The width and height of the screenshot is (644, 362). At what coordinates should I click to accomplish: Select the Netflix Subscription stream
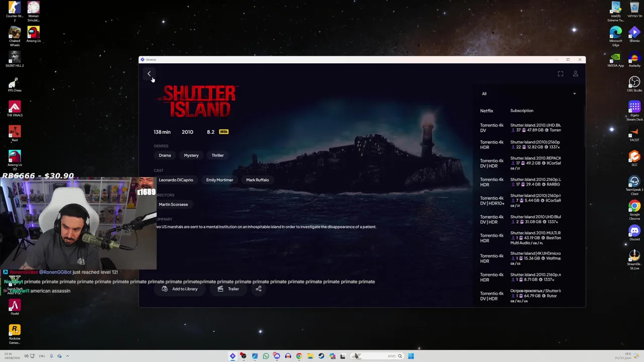[x=528, y=111]
